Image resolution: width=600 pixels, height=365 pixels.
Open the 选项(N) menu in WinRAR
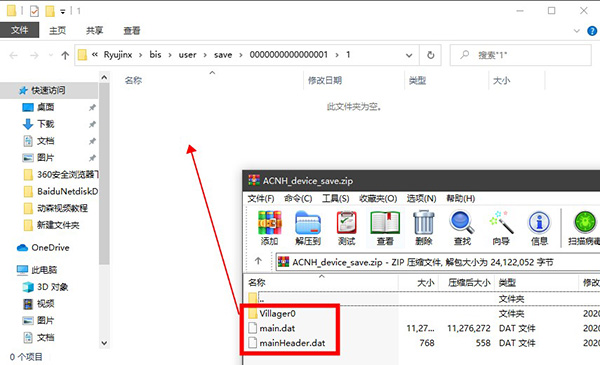(421, 199)
